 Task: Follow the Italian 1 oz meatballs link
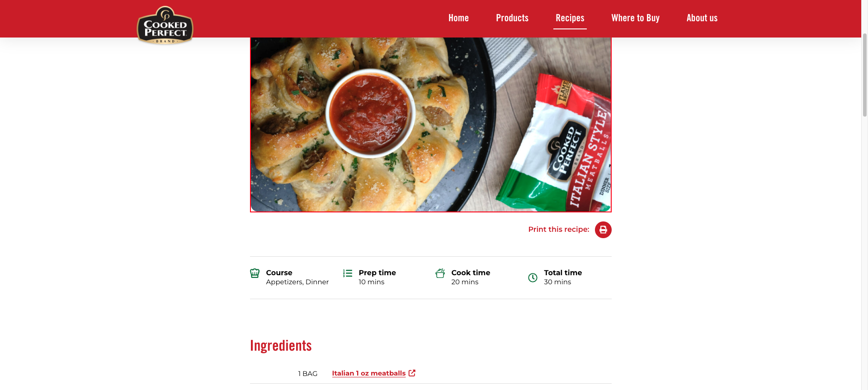[369, 373]
